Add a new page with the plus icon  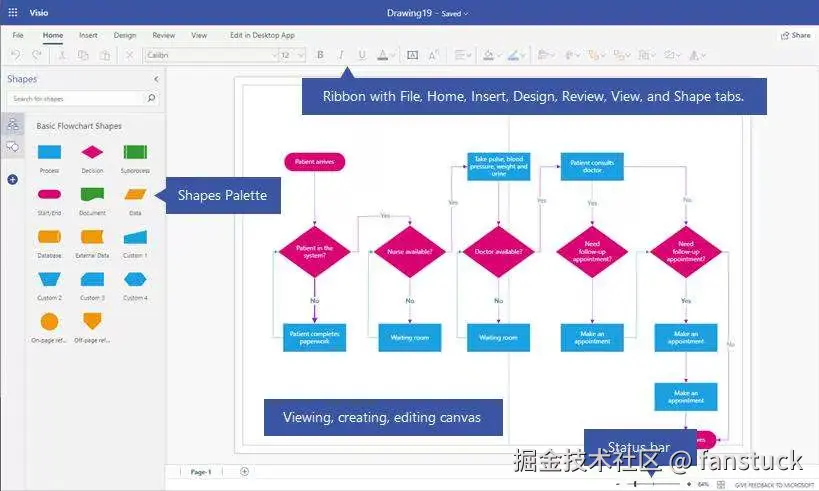click(244, 472)
